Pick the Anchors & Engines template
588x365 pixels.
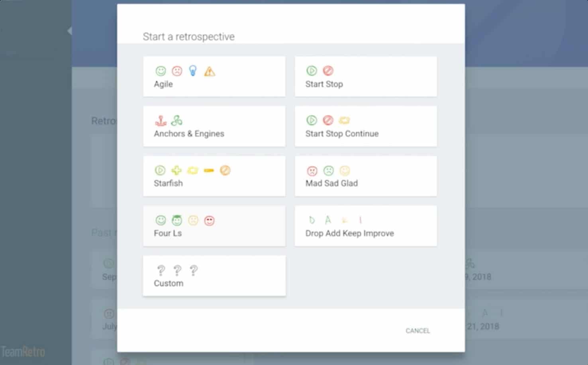click(214, 126)
